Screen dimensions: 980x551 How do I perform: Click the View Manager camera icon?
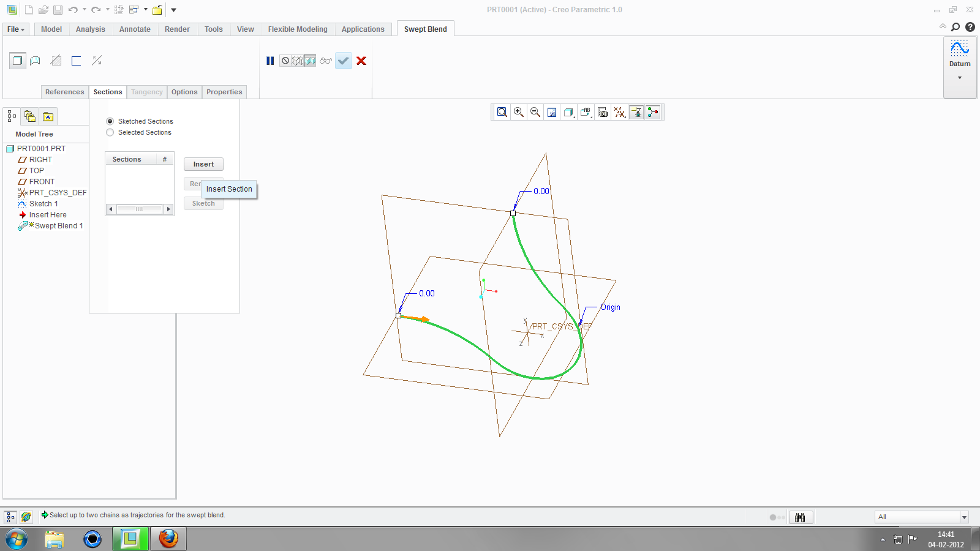[x=603, y=112]
